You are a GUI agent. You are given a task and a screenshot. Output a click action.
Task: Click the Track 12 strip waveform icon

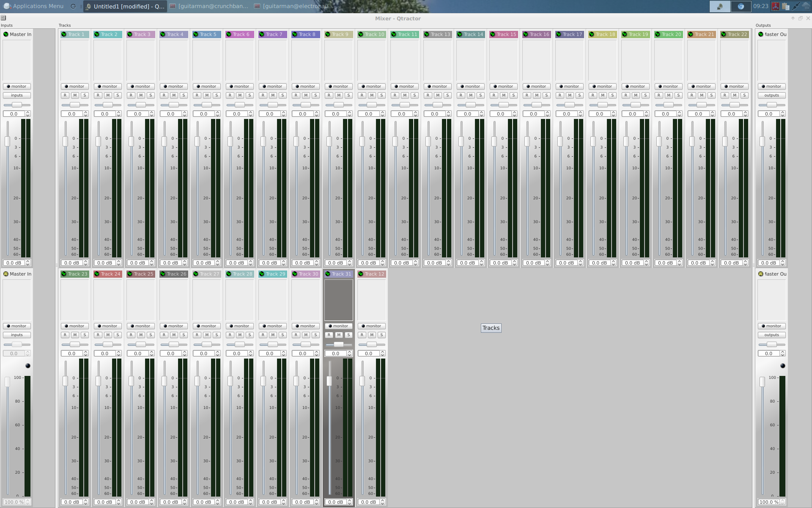tap(361, 274)
